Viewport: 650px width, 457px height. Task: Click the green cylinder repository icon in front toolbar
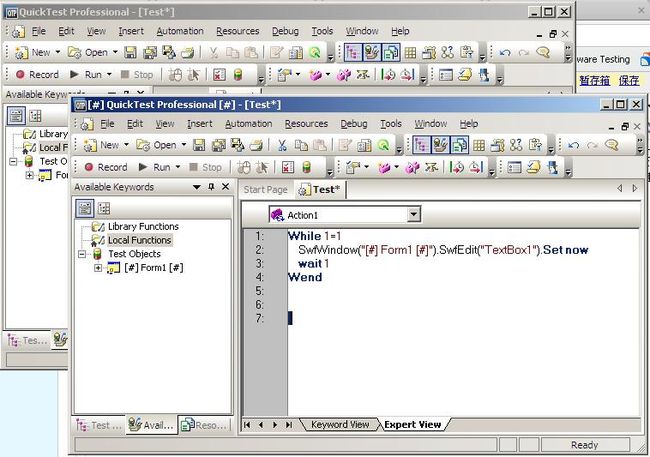click(x=306, y=167)
